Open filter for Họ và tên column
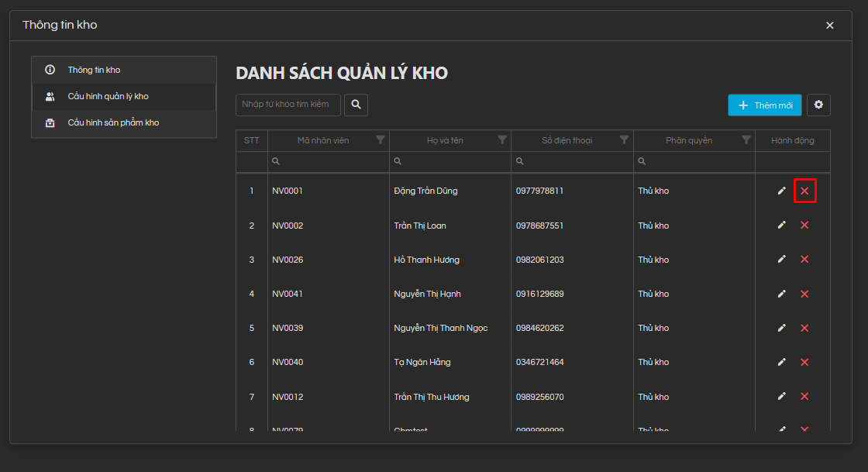 [502, 140]
